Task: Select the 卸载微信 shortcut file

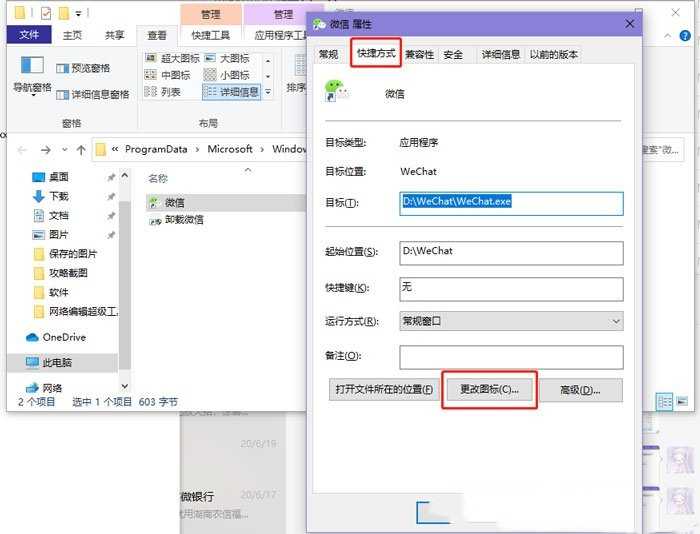Action: [183, 219]
